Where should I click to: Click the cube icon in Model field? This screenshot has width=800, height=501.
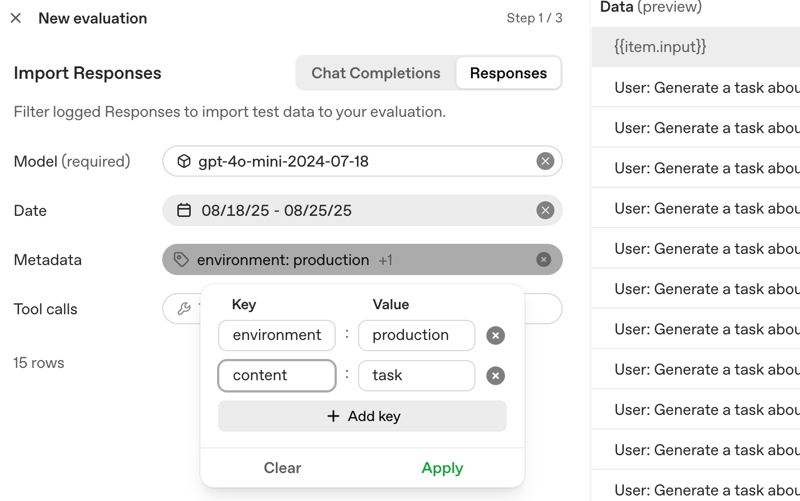point(184,161)
